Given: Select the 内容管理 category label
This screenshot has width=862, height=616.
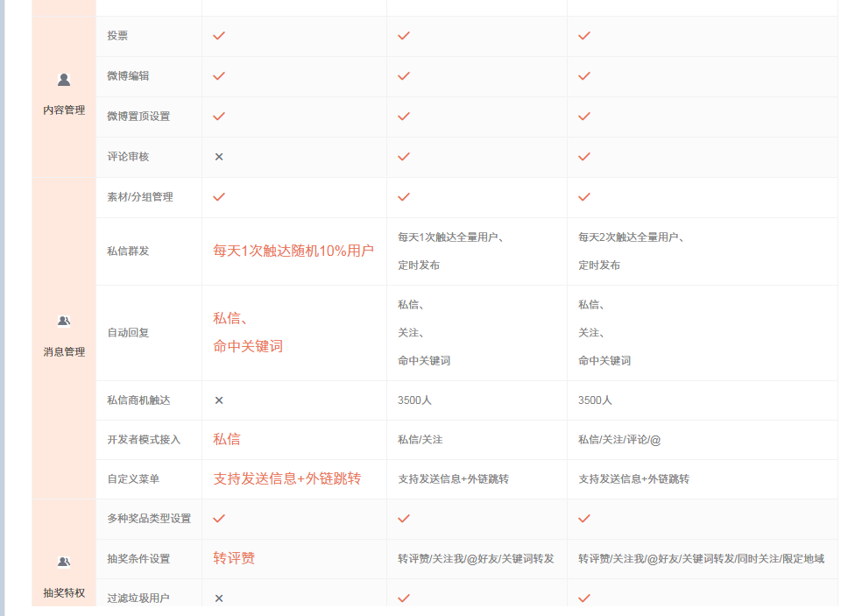Looking at the screenshot, I should pyautogui.click(x=64, y=110).
